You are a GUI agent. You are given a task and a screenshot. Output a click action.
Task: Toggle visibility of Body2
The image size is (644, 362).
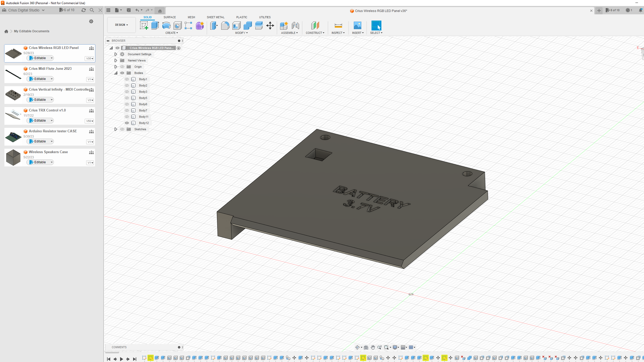(x=127, y=85)
